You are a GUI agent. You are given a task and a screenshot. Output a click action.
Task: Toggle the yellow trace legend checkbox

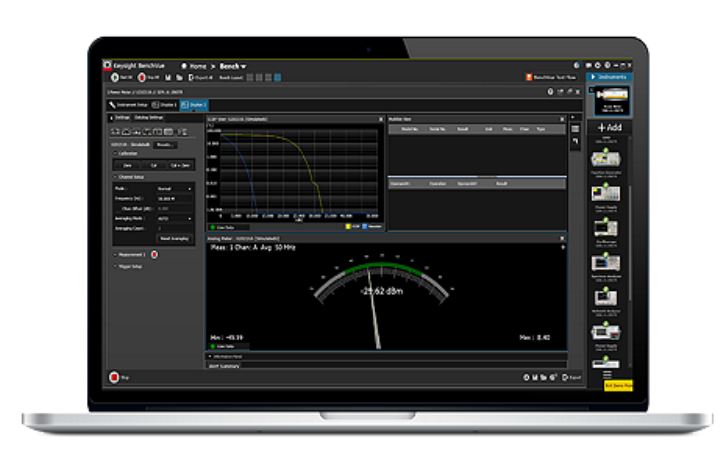(x=349, y=227)
